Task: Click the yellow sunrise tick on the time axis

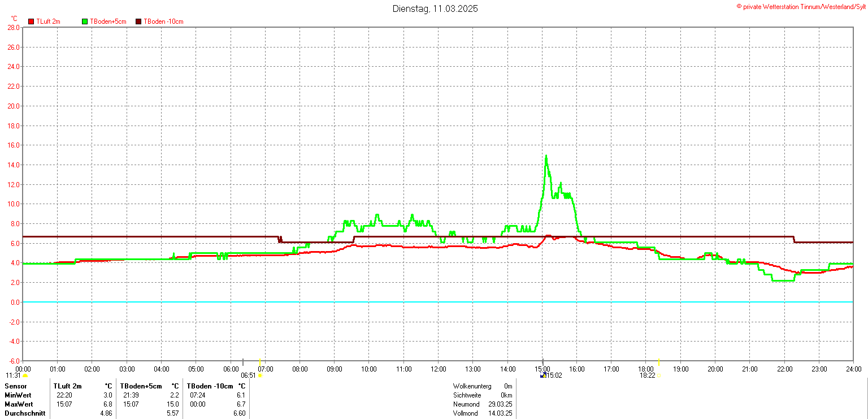Action: pyautogui.click(x=260, y=362)
